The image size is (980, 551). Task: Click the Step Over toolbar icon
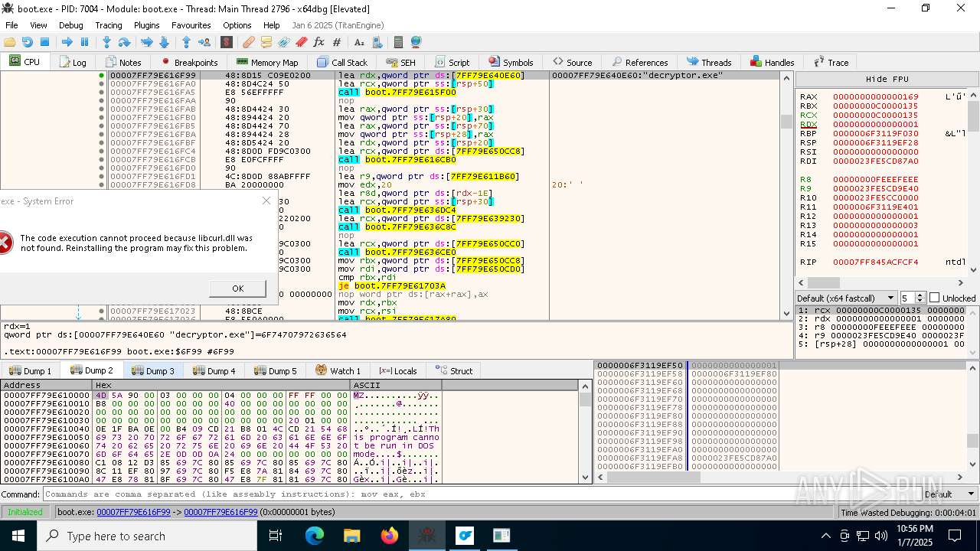tap(124, 42)
